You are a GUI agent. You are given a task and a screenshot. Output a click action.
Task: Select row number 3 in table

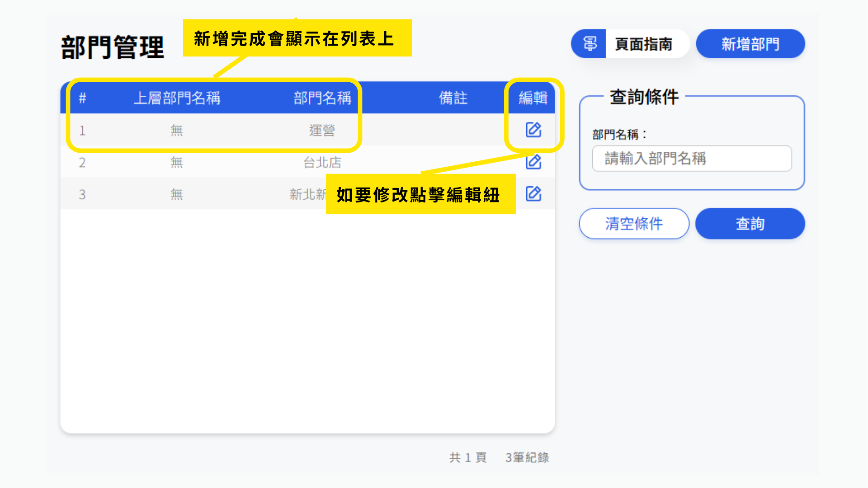[82, 194]
